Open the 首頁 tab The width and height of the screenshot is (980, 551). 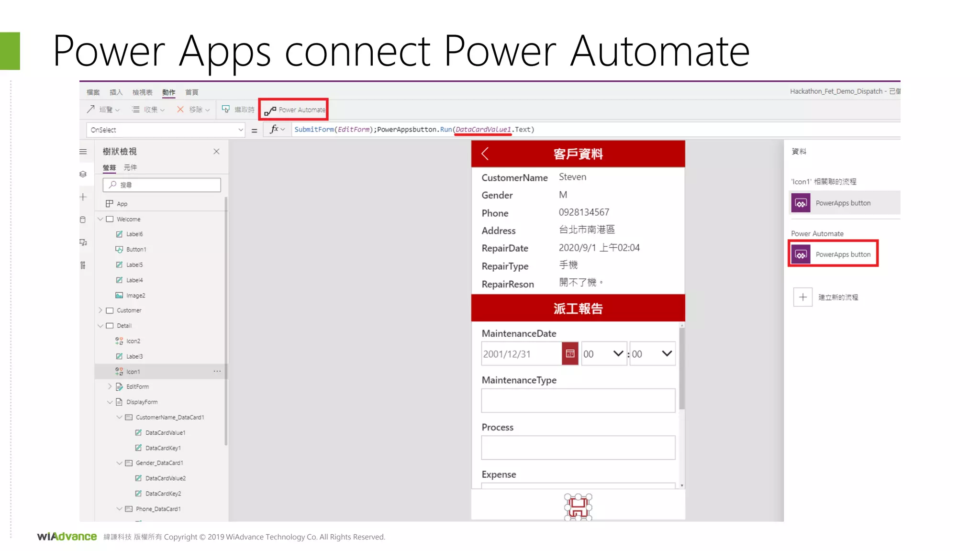(x=191, y=92)
